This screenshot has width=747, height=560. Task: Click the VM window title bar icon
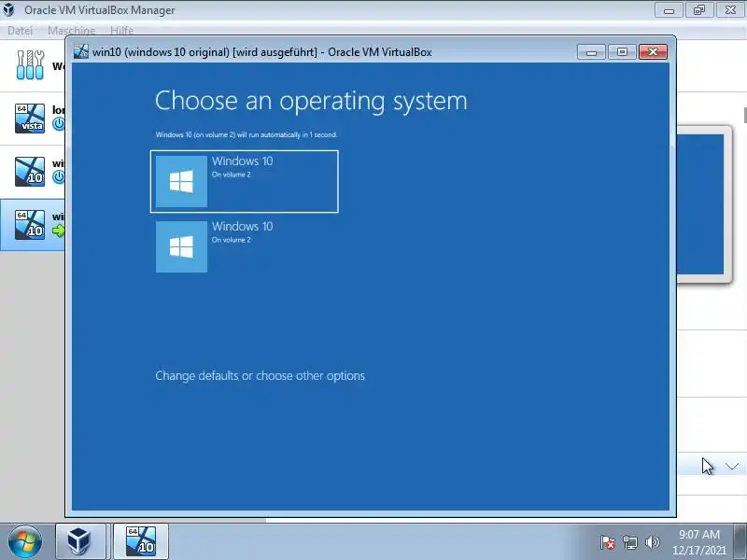click(81, 52)
